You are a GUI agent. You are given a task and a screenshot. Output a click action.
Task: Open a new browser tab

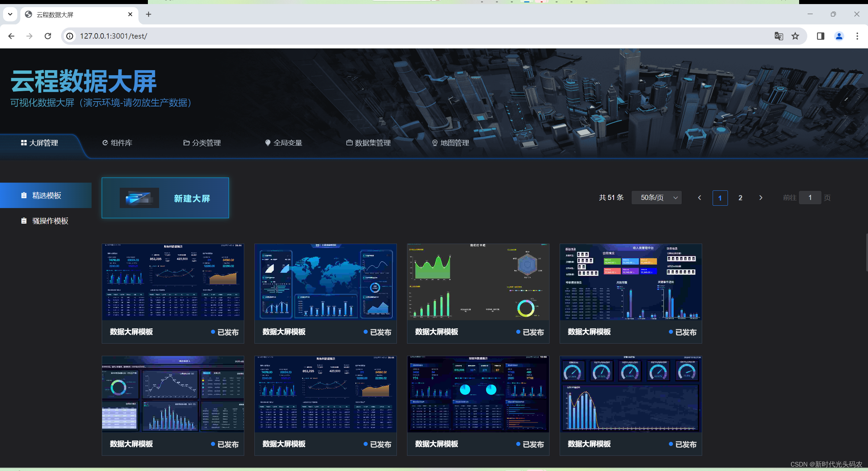149,14
